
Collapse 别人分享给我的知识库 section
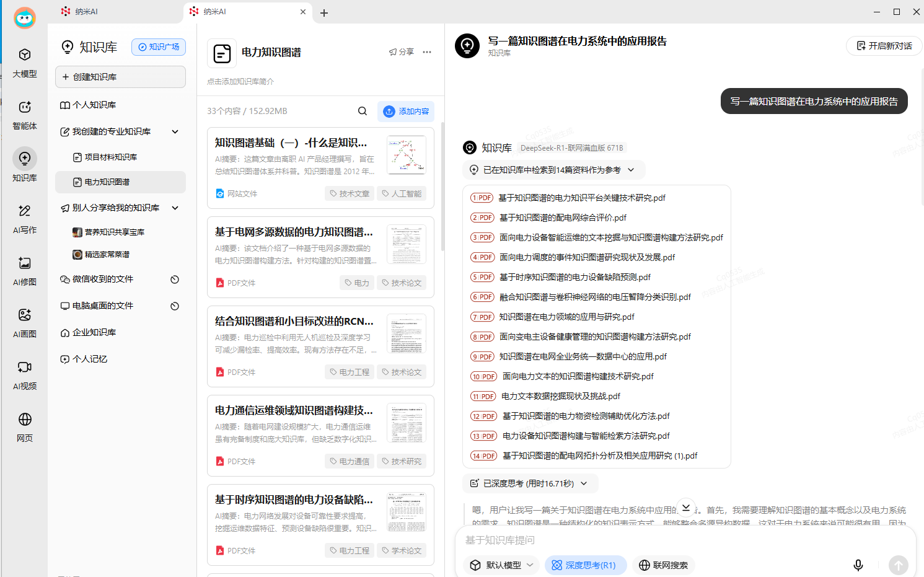coord(175,208)
